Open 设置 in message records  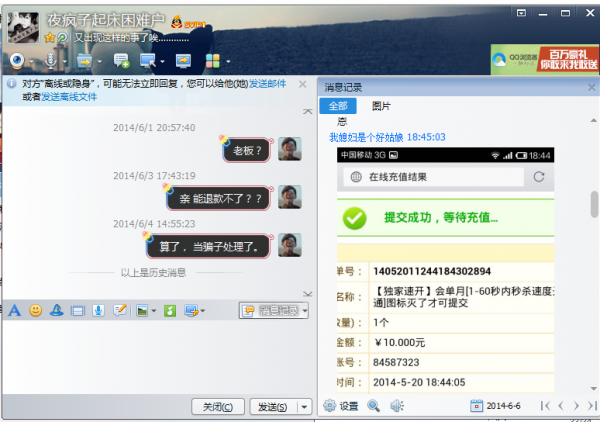coord(341,406)
